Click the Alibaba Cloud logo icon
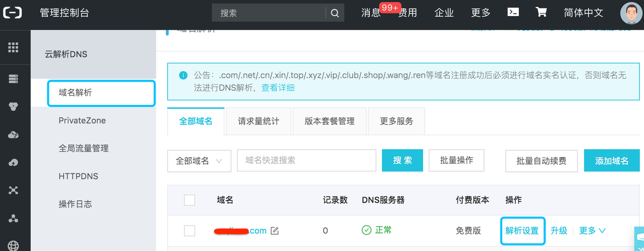This screenshot has width=644, height=251. (x=13, y=13)
